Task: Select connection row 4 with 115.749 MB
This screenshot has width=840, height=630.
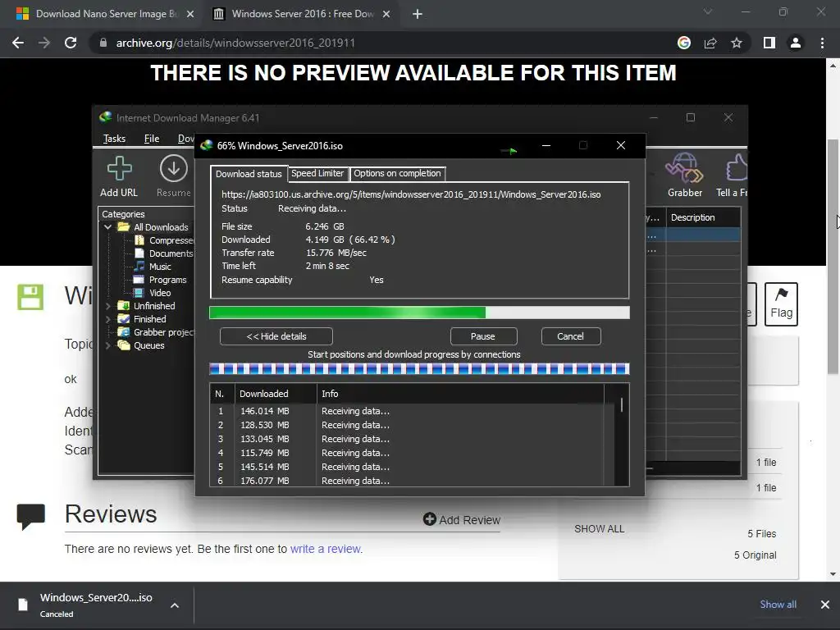Action: coord(407,453)
